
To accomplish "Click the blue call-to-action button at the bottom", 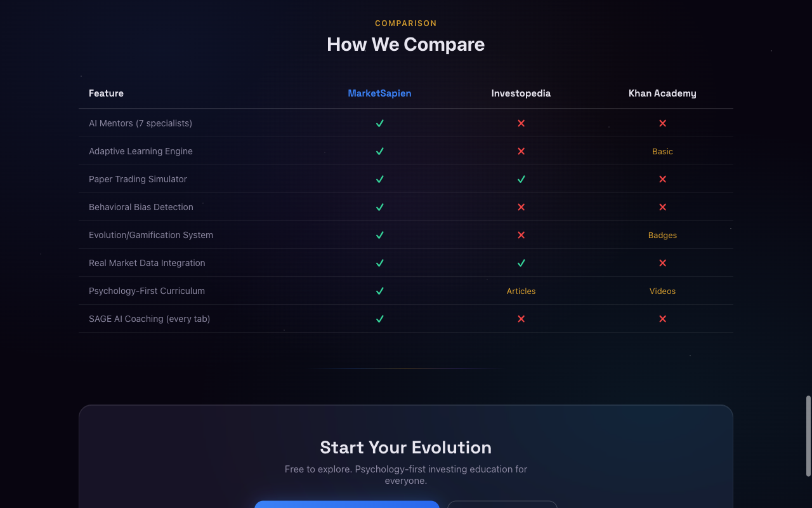I will (346, 505).
